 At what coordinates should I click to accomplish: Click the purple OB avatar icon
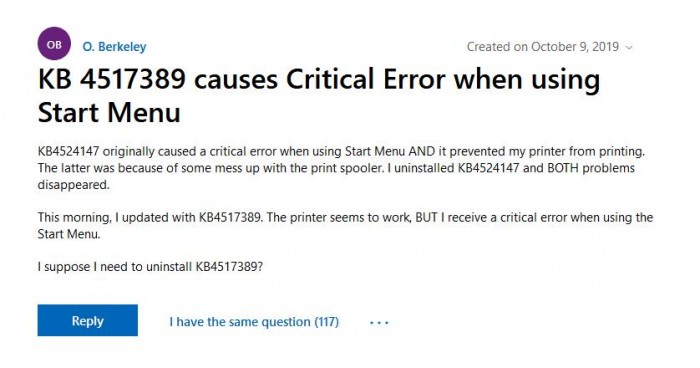[54, 44]
